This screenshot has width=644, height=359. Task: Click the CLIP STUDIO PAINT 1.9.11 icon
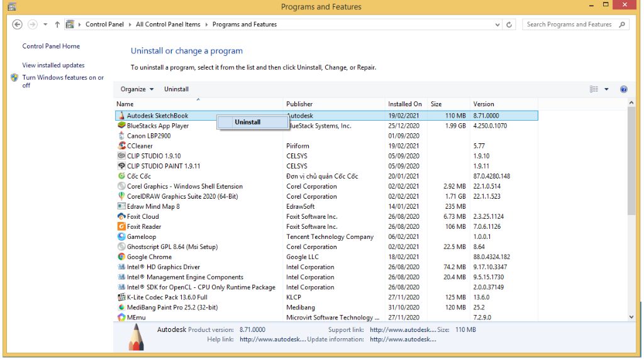pyautogui.click(x=121, y=166)
